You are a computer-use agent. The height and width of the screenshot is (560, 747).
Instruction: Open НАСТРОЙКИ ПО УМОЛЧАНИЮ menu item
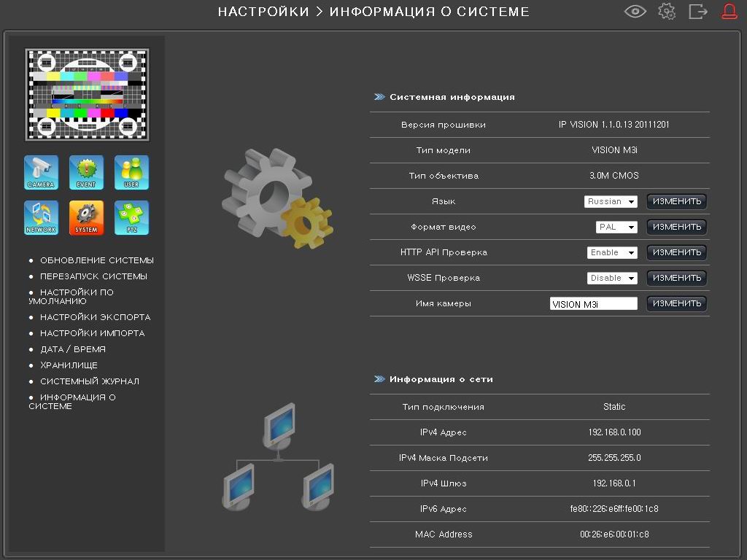coord(71,297)
